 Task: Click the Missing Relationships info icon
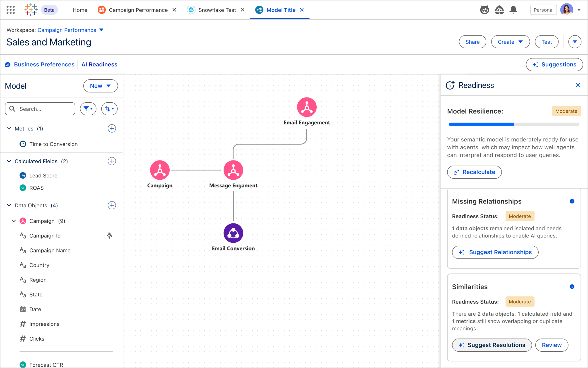572,201
